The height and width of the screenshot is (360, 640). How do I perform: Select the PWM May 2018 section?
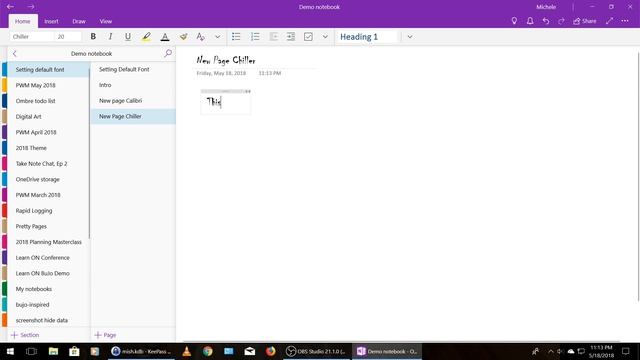point(48,85)
